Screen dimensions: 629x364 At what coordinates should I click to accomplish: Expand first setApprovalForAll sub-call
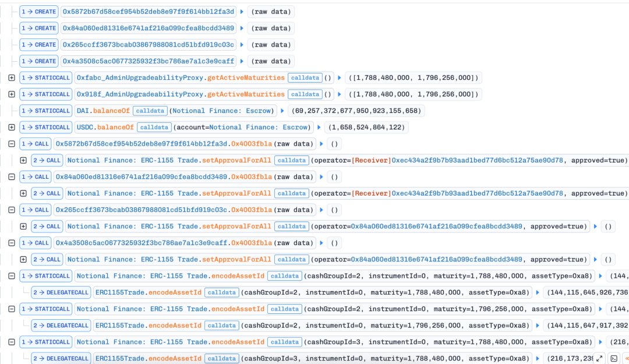[23, 160]
